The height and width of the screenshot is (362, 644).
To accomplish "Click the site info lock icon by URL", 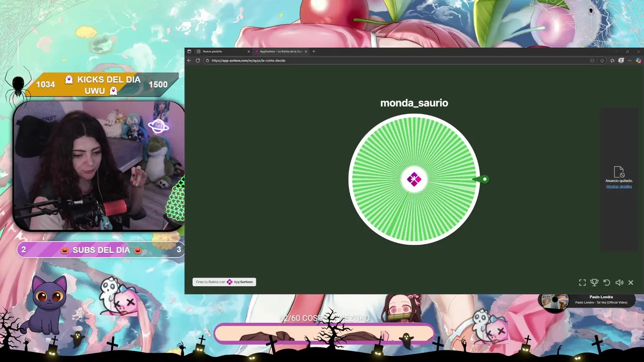I will [207, 60].
